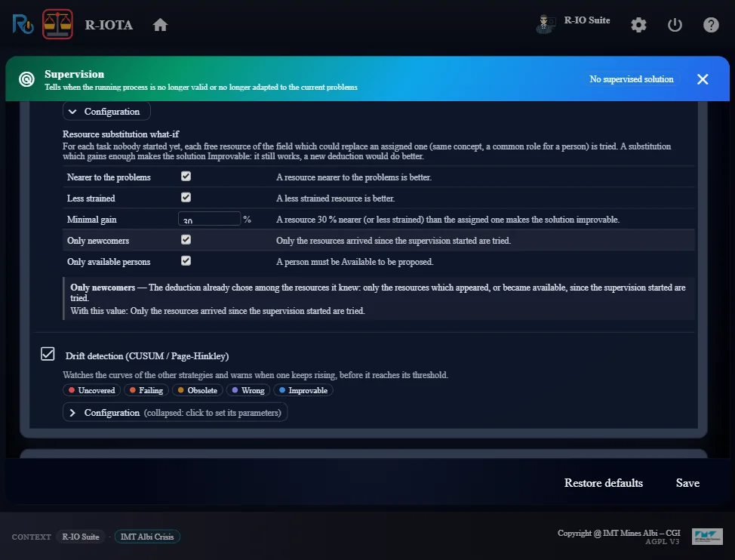Click the Improvable strategy tag
Image resolution: width=735 pixels, height=560 pixels.
tap(303, 390)
